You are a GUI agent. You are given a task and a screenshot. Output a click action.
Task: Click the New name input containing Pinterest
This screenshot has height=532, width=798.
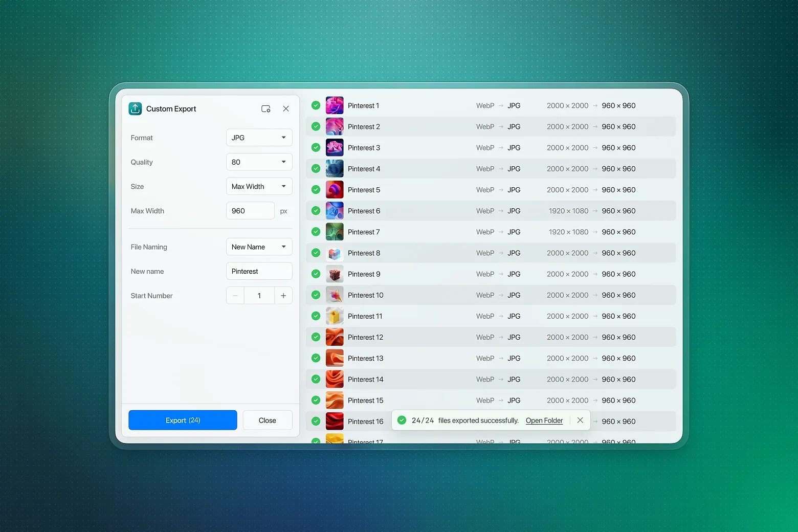(259, 271)
